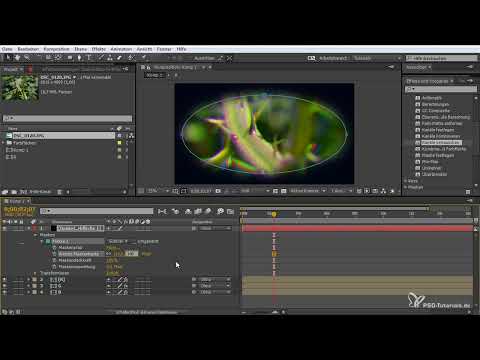Click the grid and guides options icon
Image resolution: width=480 pixels, height=360 pixels.
[x=175, y=191]
